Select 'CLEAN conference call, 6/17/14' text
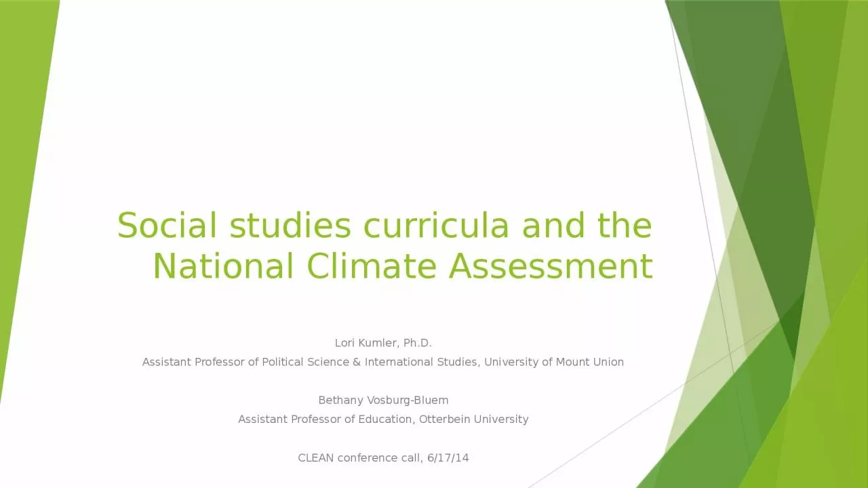Screen dimensions: 868x488 383,457
